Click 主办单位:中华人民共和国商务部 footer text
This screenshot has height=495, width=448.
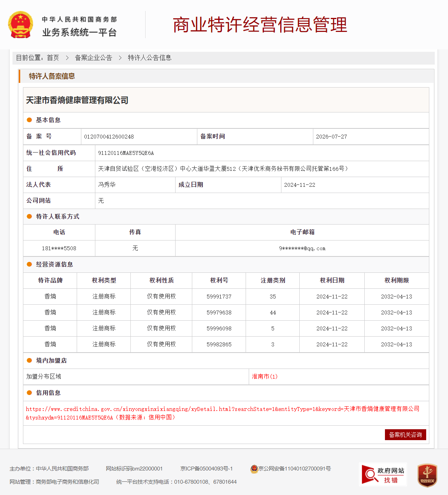[x=49, y=469]
